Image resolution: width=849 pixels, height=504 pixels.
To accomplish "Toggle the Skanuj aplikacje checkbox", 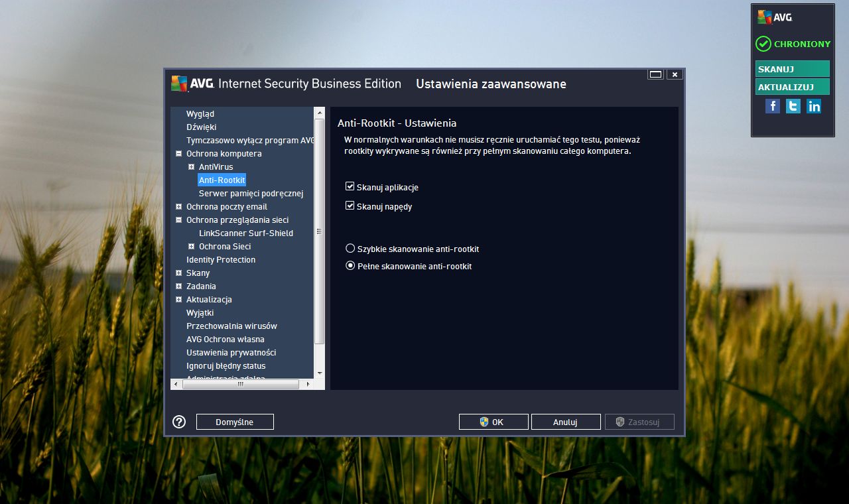I will click(350, 187).
